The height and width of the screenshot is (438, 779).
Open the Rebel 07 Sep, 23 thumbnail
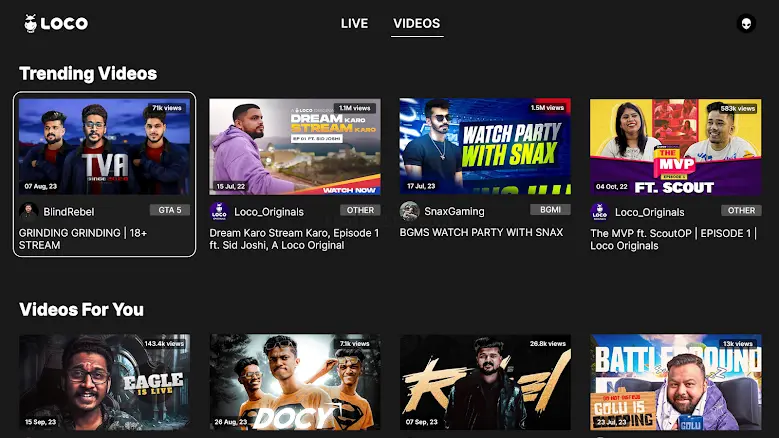485,382
